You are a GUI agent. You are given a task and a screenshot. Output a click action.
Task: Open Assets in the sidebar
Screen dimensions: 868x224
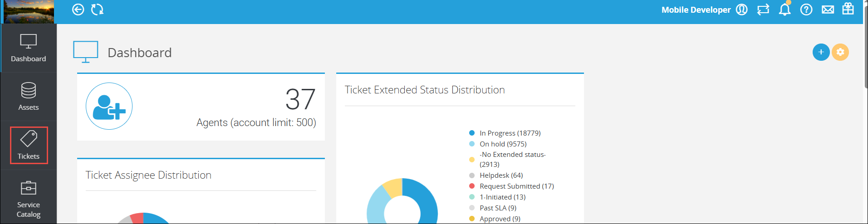pyautogui.click(x=29, y=97)
